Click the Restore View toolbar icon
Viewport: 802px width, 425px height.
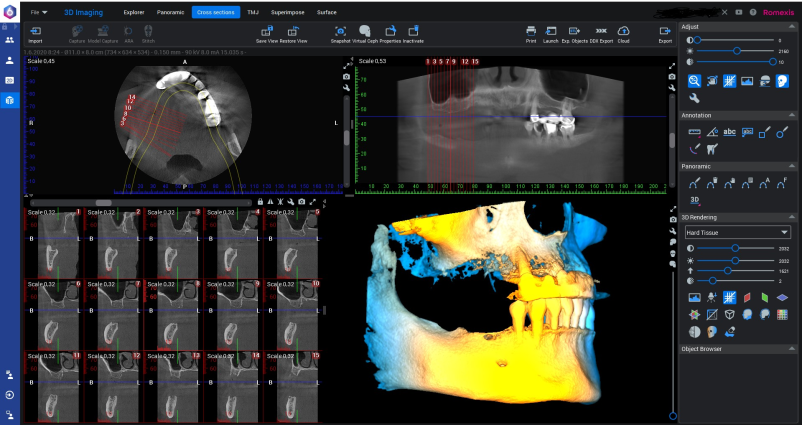click(x=294, y=34)
